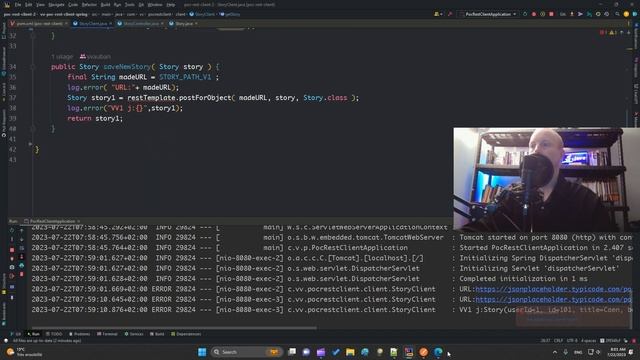Click the red stop icon in toolbar

(x=551, y=14)
